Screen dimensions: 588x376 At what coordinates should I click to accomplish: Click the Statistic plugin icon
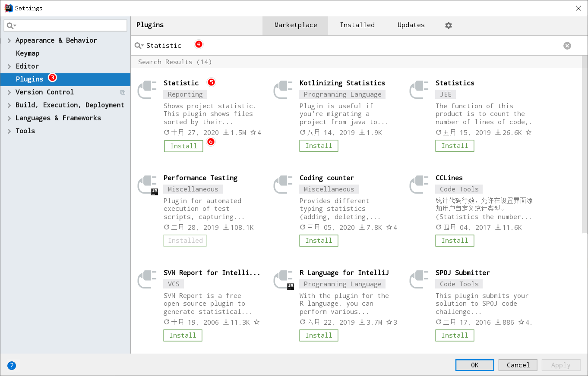click(x=147, y=90)
